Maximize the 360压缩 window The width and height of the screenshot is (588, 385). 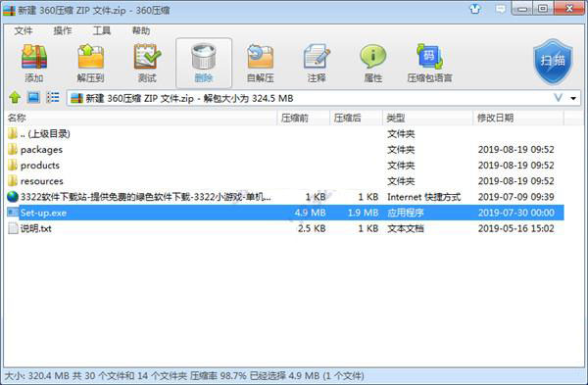543,9
